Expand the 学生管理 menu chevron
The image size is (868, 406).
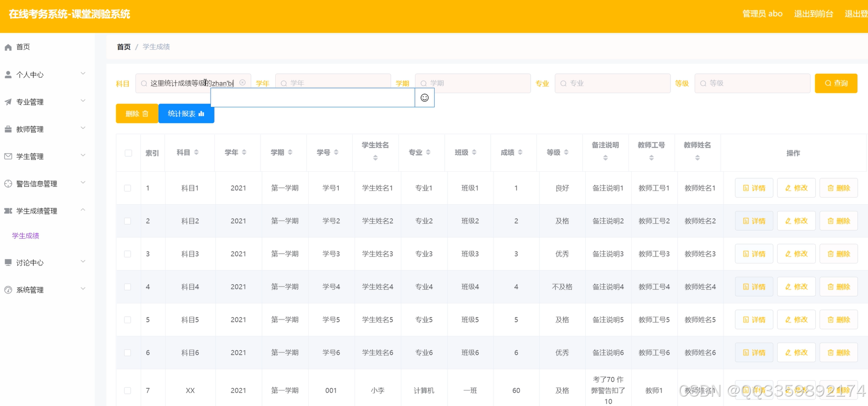tap(83, 155)
